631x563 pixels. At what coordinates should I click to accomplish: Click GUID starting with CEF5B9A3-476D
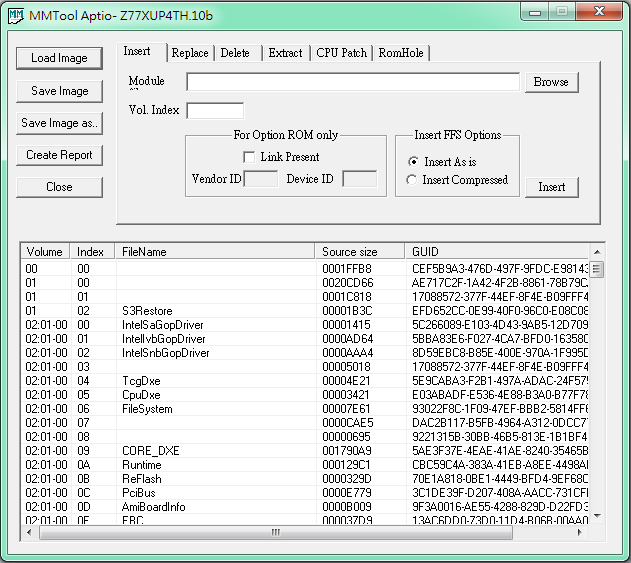click(x=499, y=269)
